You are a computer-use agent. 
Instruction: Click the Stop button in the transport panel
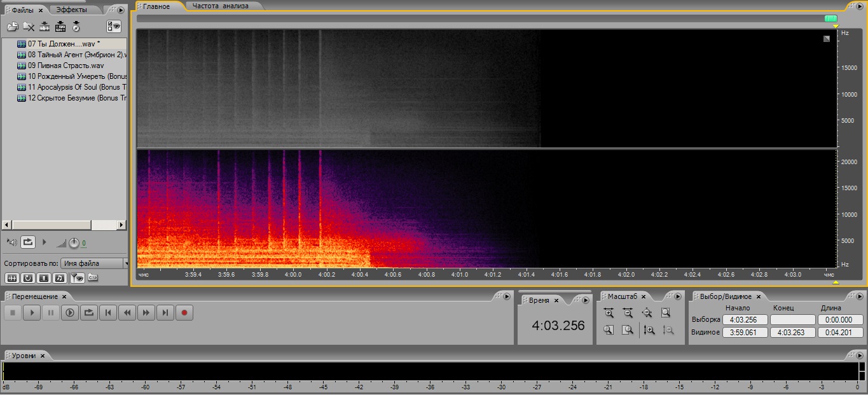pyautogui.click(x=12, y=312)
